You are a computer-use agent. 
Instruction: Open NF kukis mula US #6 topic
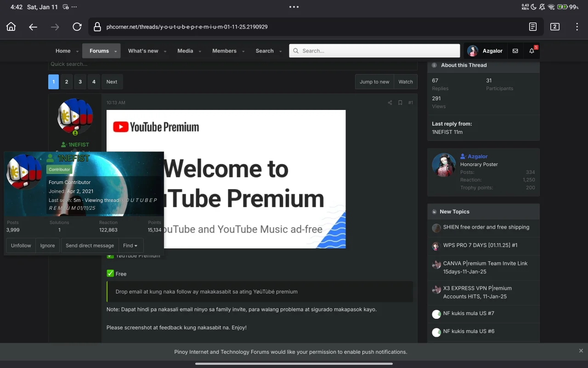click(x=469, y=331)
